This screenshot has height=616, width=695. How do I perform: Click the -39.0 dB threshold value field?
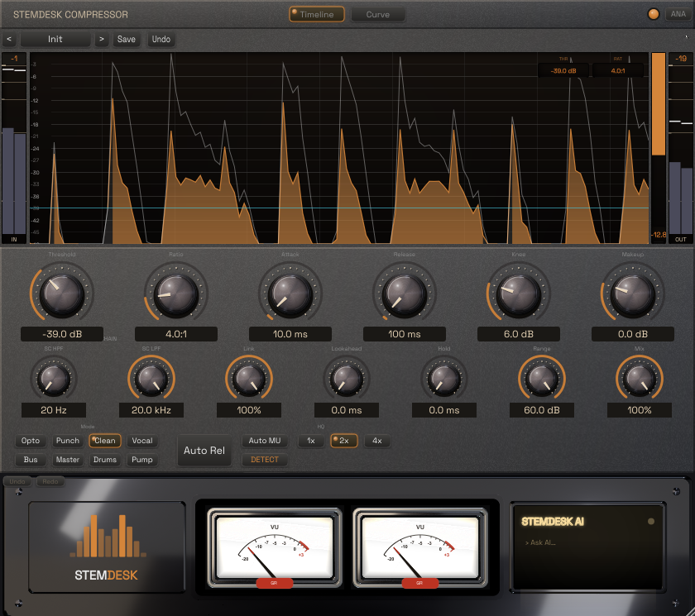pos(62,334)
